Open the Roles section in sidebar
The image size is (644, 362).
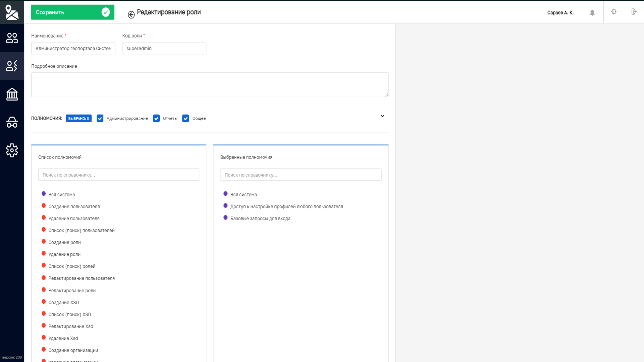[x=12, y=66]
